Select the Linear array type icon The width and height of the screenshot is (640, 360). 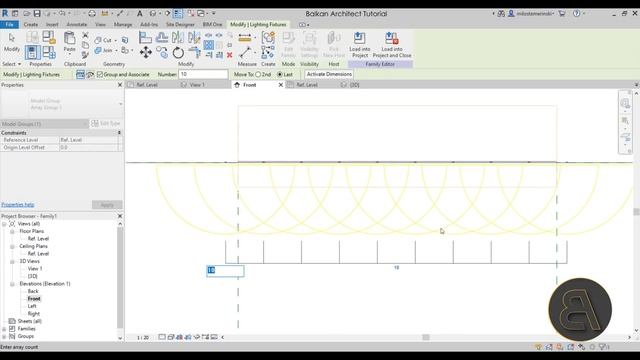(x=80, y=74)
